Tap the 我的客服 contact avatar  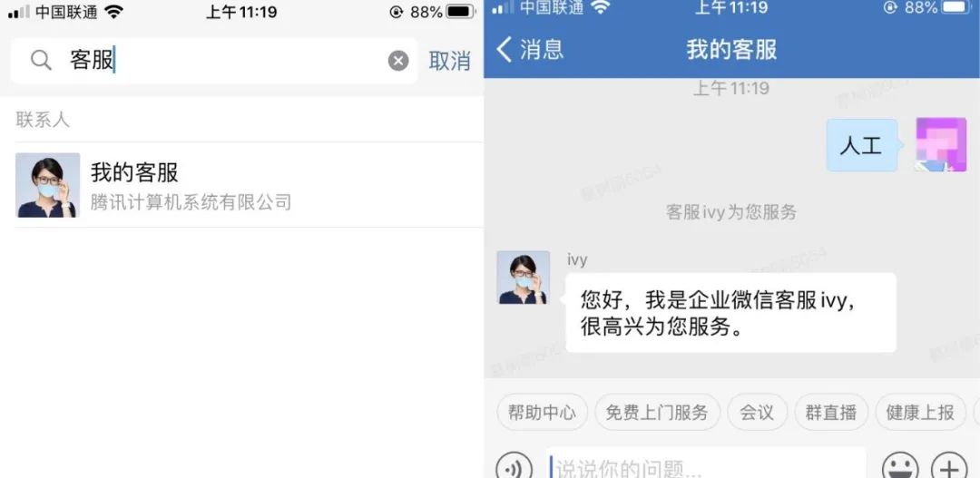point(47,185)
